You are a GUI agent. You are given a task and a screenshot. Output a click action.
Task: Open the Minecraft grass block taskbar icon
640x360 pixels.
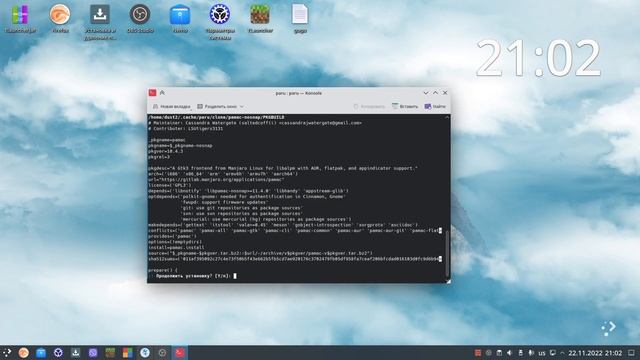pyautogui.click(x=110, y=353)
